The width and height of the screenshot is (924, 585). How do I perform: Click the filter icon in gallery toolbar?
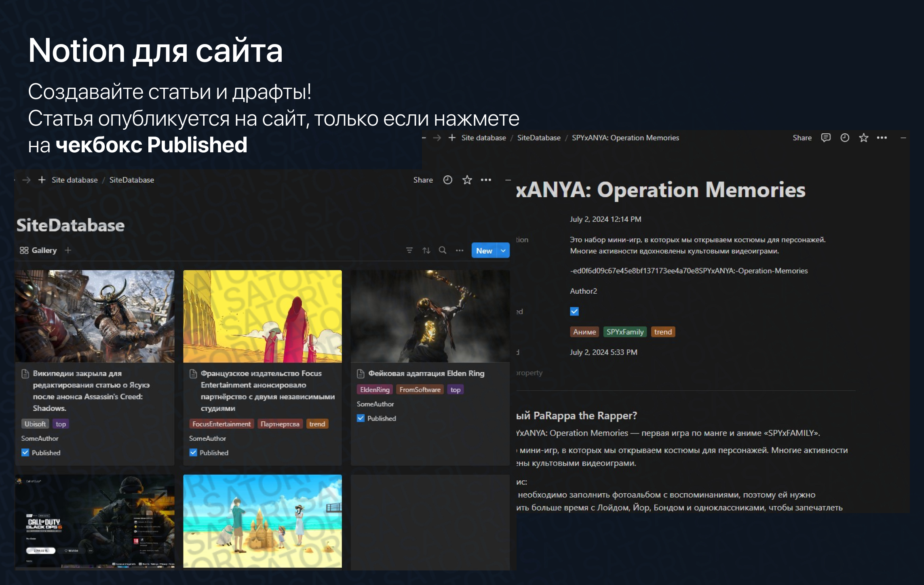tap(409, 250)
